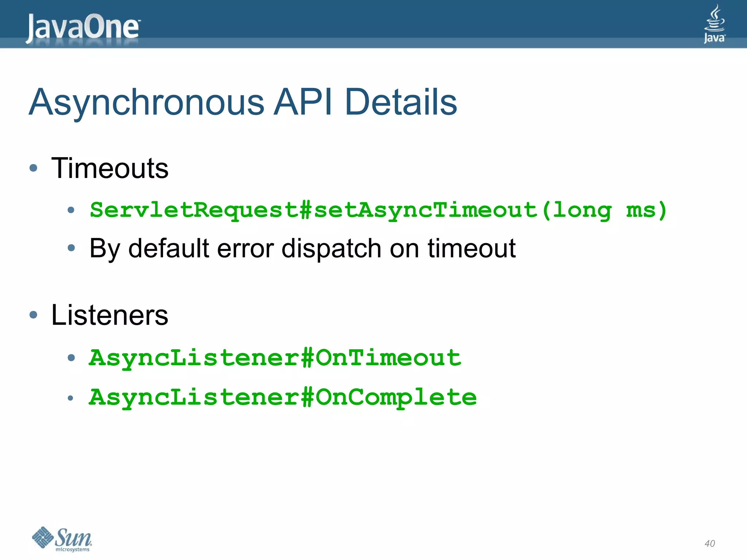This screenshot has width=747, height=560.
Task: Select the slide title Asynchronous API Details
Action: (243, 102)
